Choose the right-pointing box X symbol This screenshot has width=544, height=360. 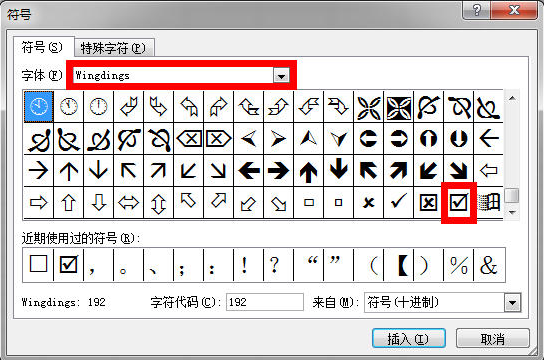[218, 139]
